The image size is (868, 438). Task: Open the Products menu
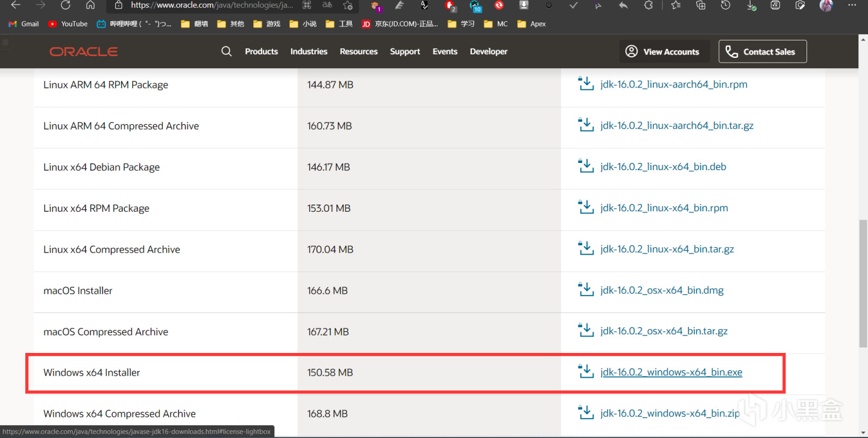point(262,51)
